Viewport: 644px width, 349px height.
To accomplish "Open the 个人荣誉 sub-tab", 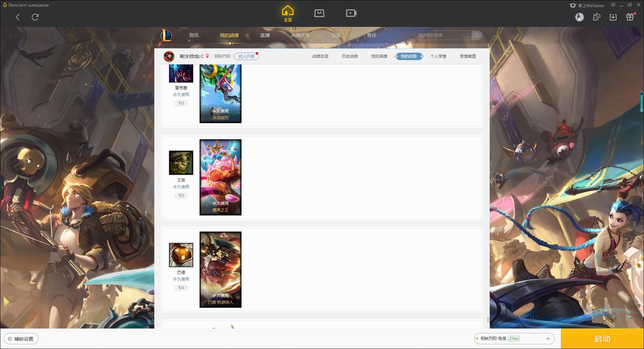I will click(438, 56).
